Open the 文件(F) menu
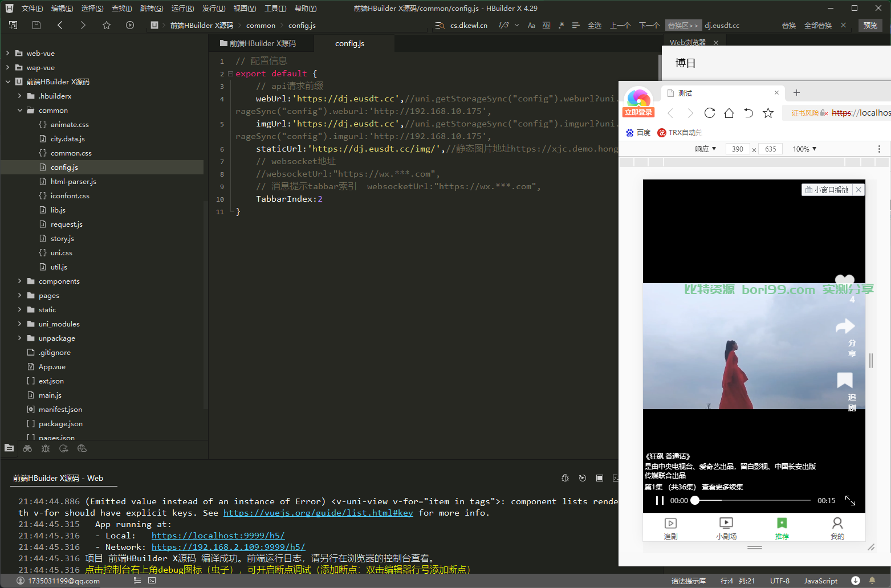 coord(32,8)
